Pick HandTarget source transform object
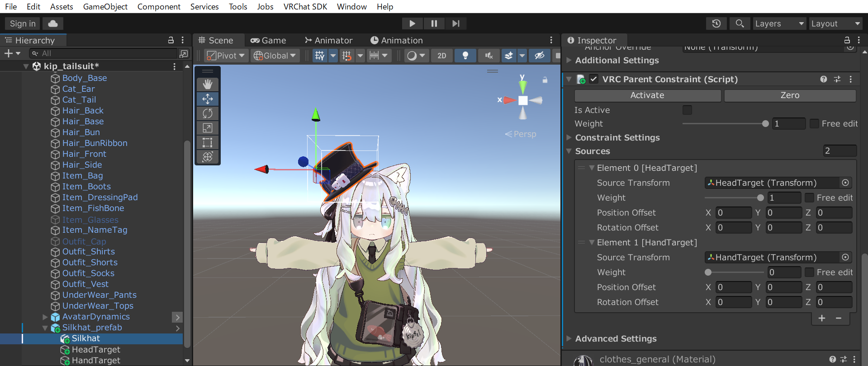This screenshot has height=366, width=868. point(845,257)
